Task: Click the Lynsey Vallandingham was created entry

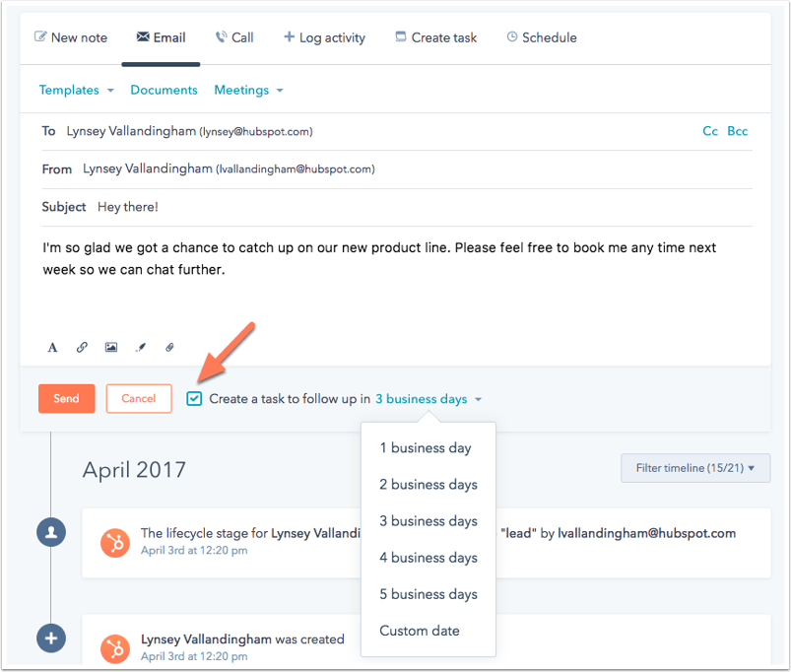Action: tap(242, 639)
